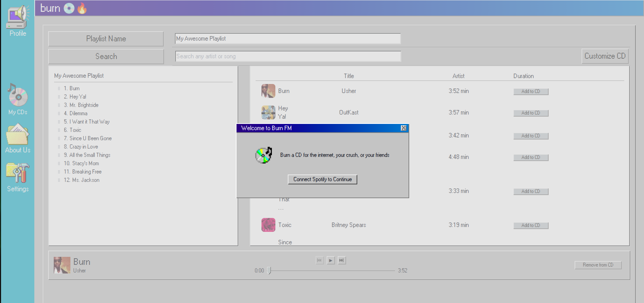Skip to previous track in player
Viewport: 644px width, 303px height.
click(x=320, y=260)
